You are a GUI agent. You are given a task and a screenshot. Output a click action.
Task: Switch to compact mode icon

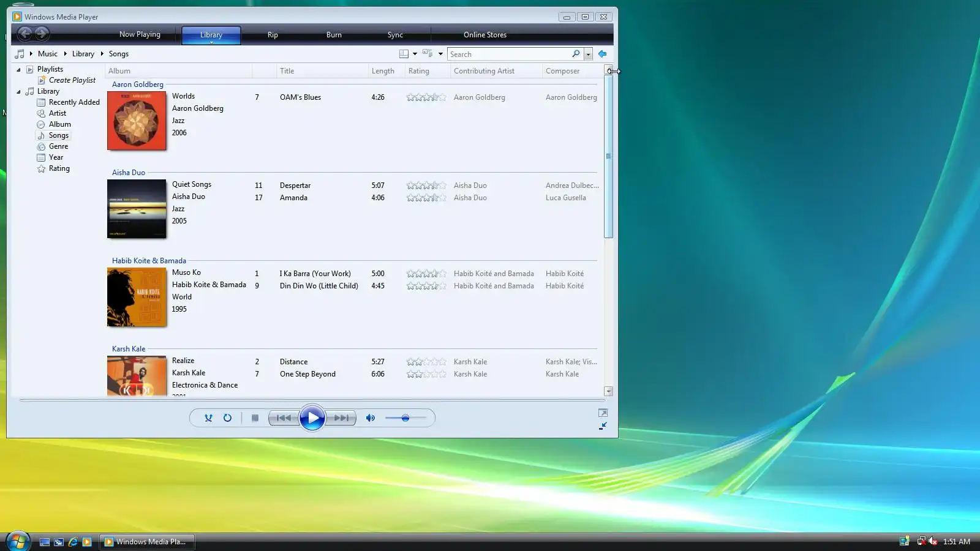pyautogui.click(x=603, y=425)
